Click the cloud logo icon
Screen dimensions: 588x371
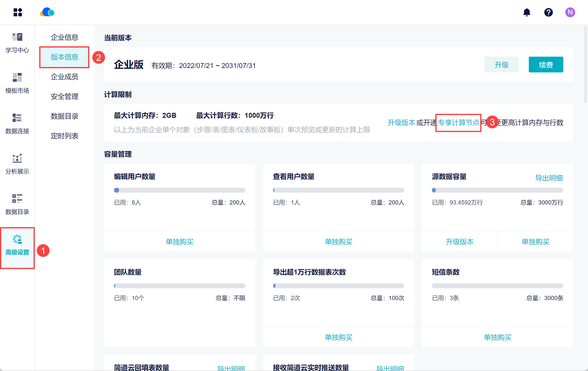[47, 12]
